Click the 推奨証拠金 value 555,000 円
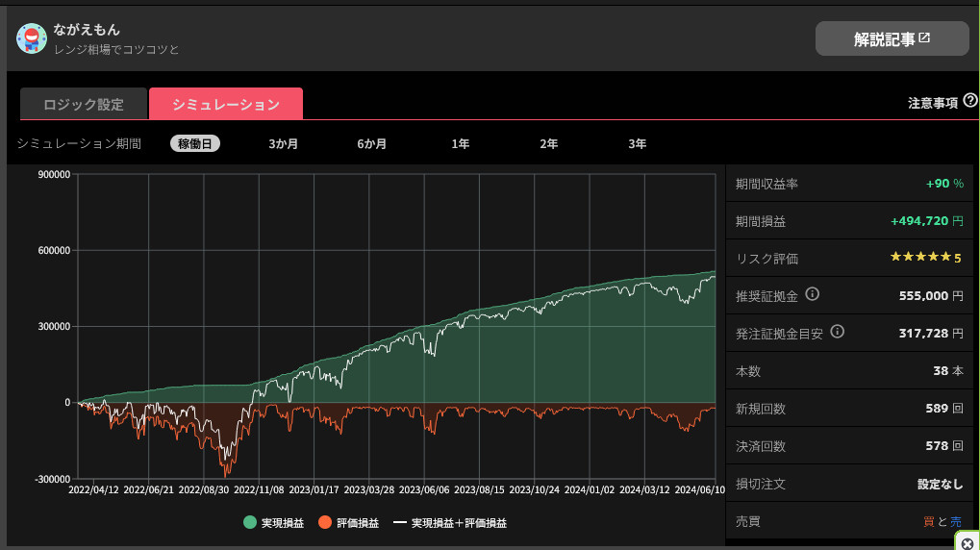980x550 pixels. point(931,295)
